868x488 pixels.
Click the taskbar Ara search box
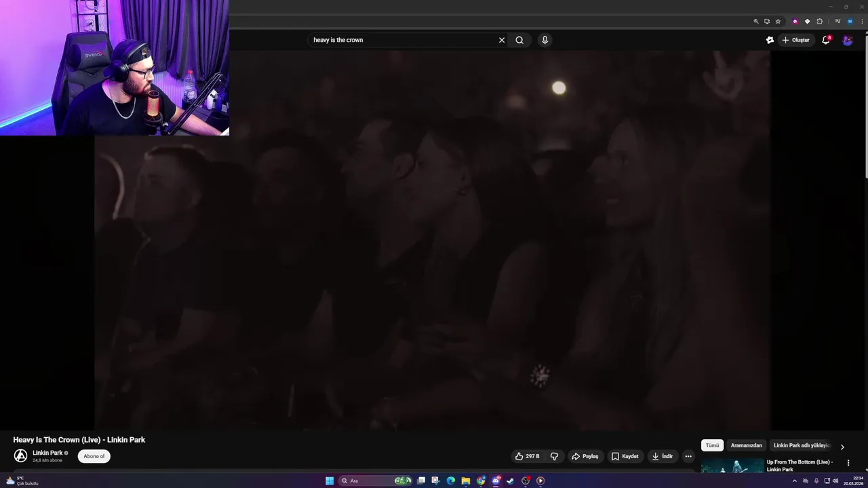tap(375, 481)
